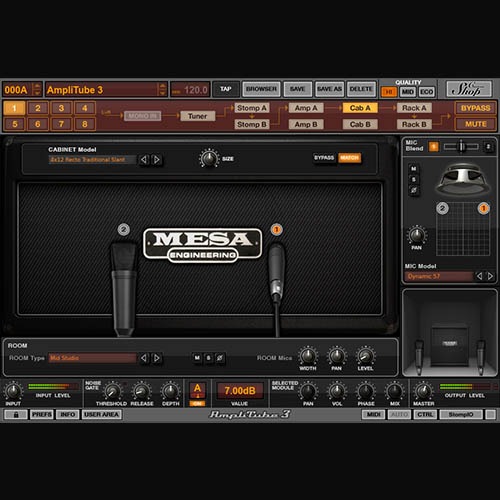Step preset number 000A arrows
Screen dimensions: 500x500
pyautogui.click(x=37, y=89)
